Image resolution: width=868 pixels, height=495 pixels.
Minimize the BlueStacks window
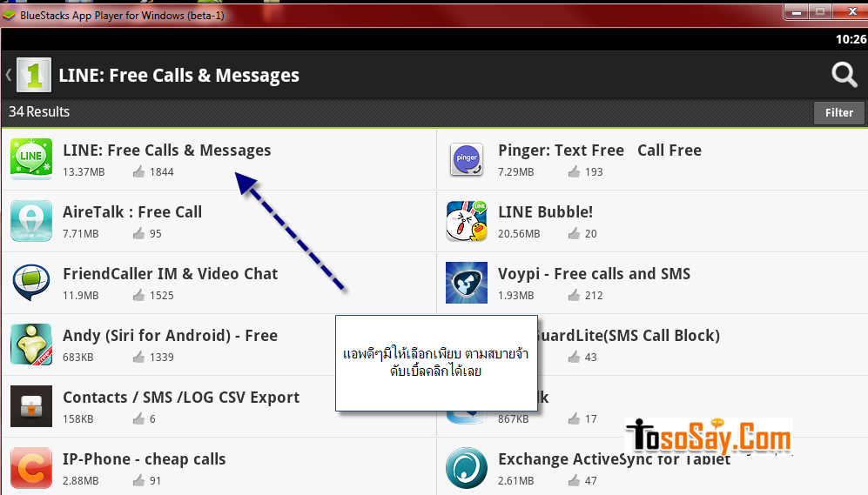(797, 11)
